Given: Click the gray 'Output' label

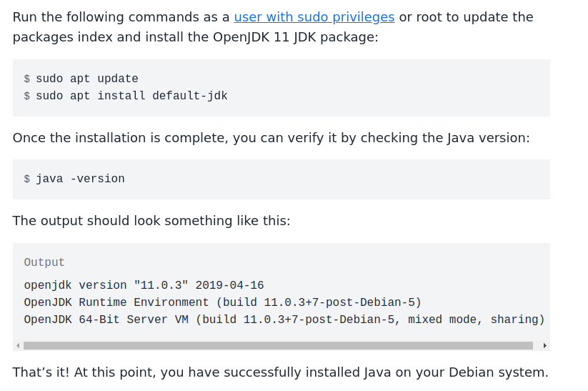Looking at the screenshot, I should click(44, 263).
